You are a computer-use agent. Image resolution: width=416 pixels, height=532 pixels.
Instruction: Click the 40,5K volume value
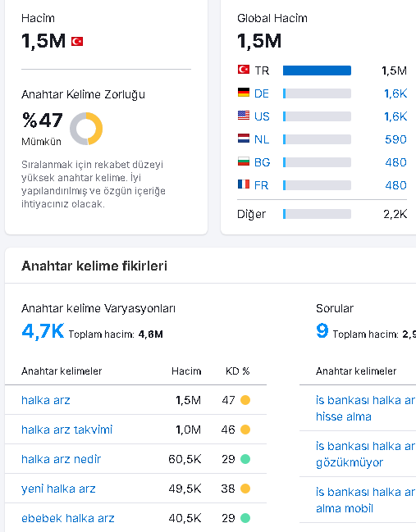[x=185, y=518]
